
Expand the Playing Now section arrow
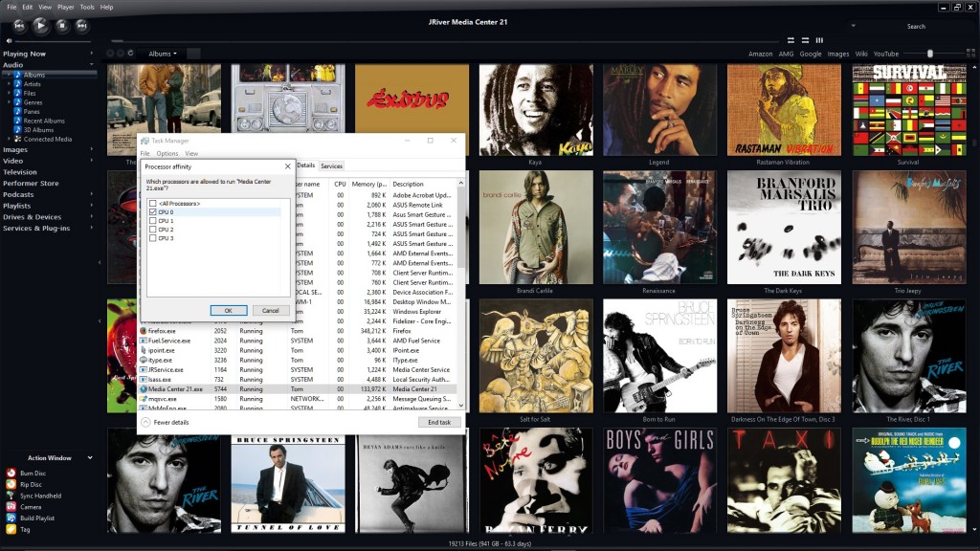tap(92, 54)
